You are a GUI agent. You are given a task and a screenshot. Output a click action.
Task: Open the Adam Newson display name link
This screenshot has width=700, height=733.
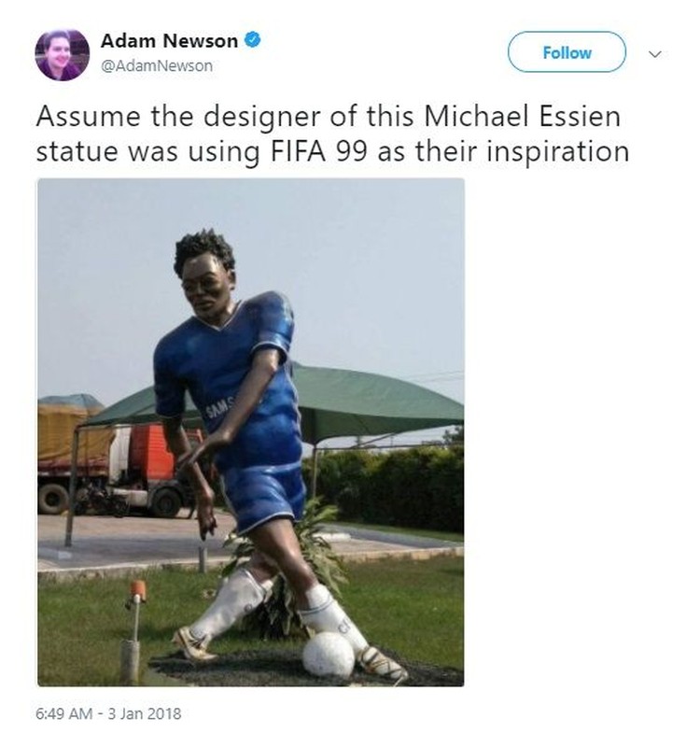(169, 41)
